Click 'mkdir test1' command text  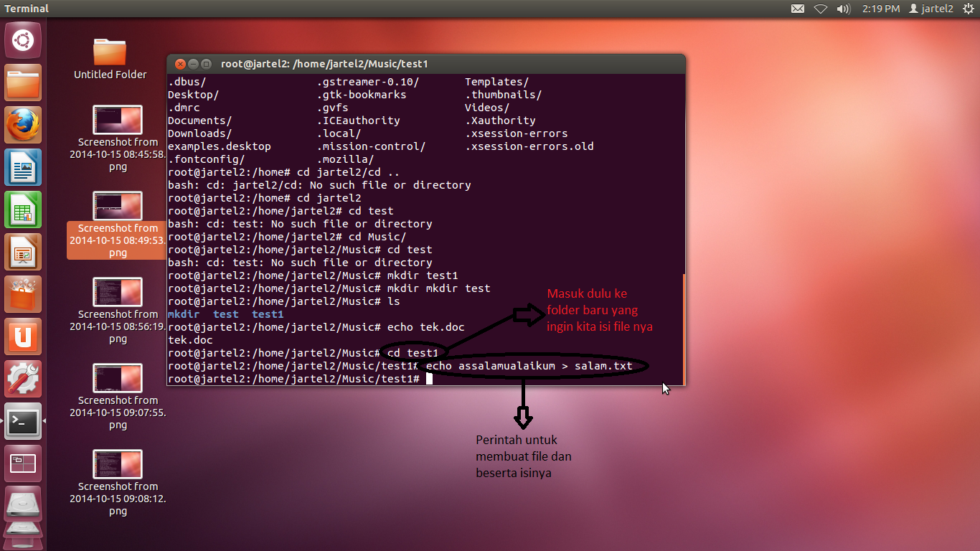tap(422, 275)
